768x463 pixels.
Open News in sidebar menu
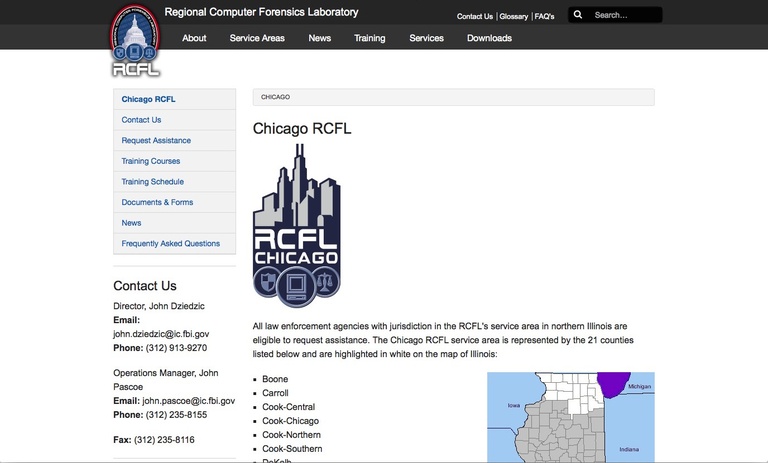pos(174,222)
